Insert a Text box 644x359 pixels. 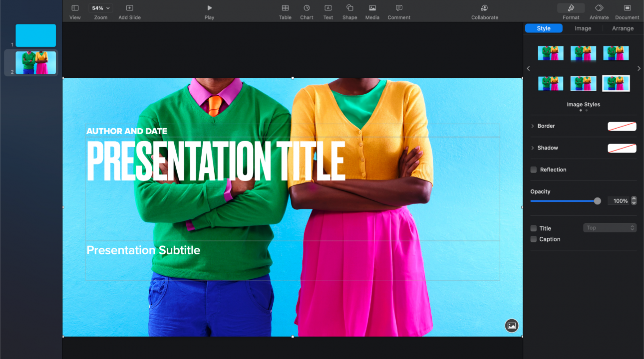tap(328, 10)
